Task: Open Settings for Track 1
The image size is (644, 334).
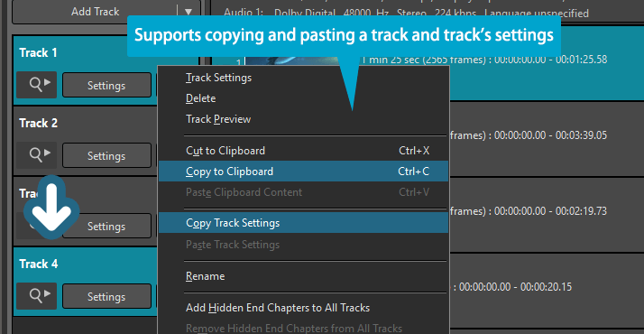Action: [x=106, y=85]
